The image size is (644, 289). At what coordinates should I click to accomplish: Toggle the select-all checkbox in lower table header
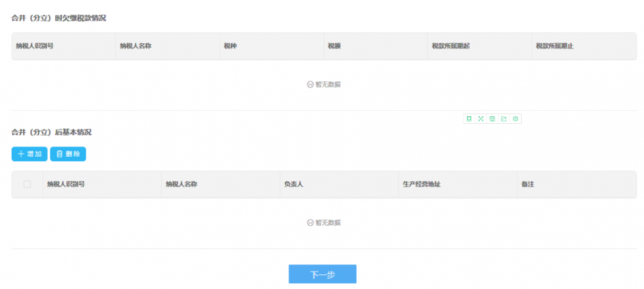[27, 184]
